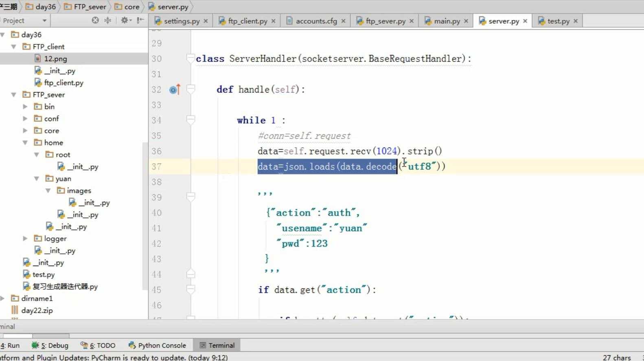Image resolution: width=644 pixels, height=361 pixels.
Task: Collapse the images folder
Action: click(48, 190)
